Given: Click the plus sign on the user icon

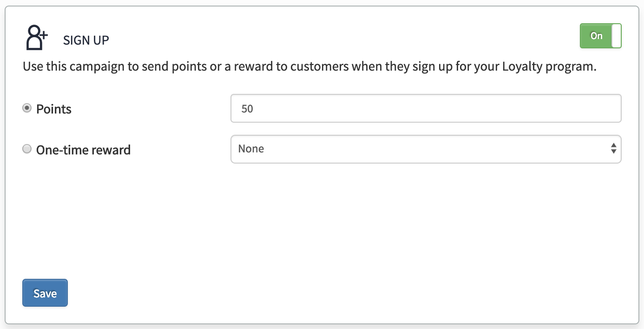Looking at the screenshot, I should (x=44, y=33).
